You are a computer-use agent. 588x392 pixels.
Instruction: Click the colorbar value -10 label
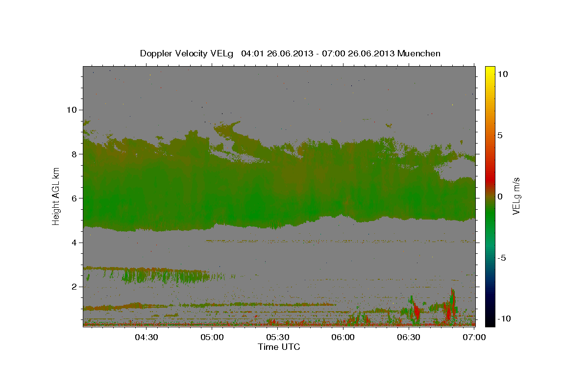(504, 319)
